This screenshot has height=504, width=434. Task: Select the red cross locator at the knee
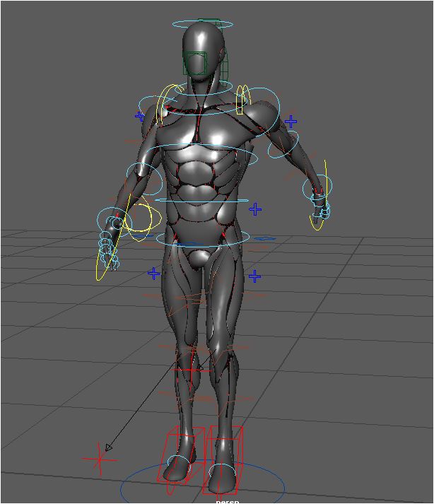pos(192,370)
